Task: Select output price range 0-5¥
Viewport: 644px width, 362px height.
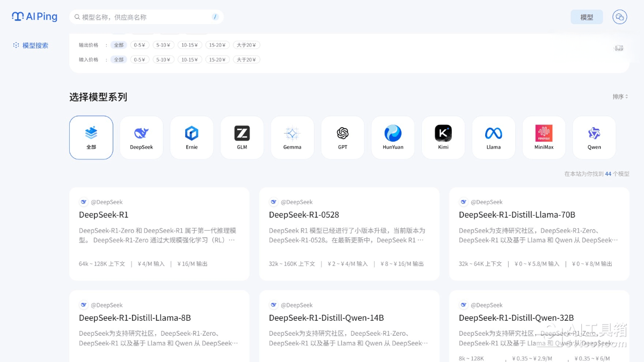Action: [140, 45]
